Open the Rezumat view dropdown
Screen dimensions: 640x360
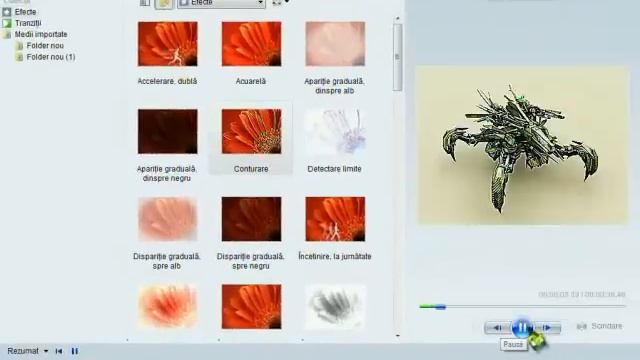tap(28, 351)
